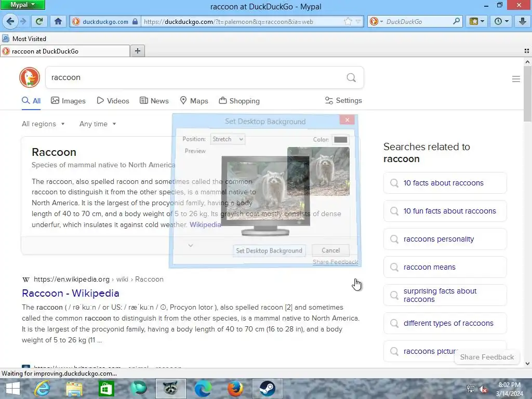Screen dimensions: 532x399
Task: Search for 10 facts about raccoons
Action: [x=445, y=183]
